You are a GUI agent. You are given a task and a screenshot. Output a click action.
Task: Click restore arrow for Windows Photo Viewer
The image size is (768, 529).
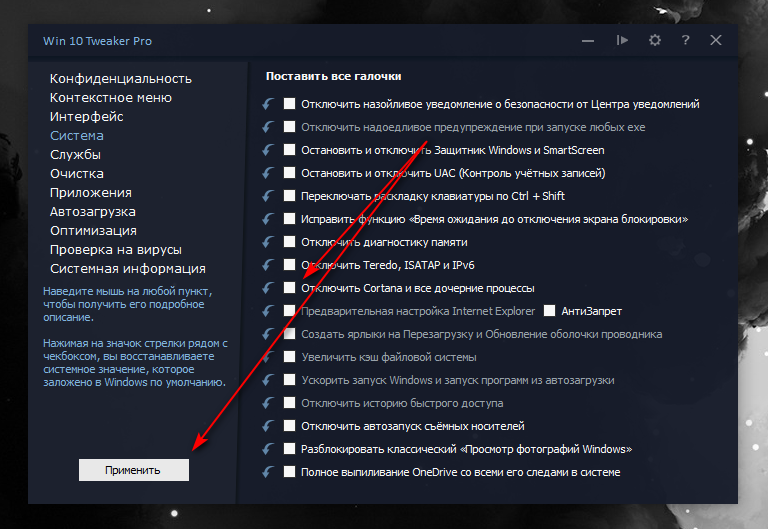point(268,449)
